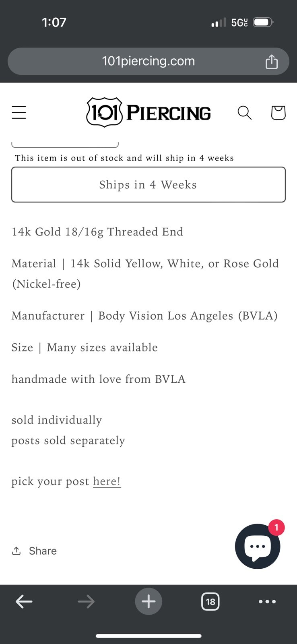
Task: Open the browser three-dot more menu
Action: [267, 602]
